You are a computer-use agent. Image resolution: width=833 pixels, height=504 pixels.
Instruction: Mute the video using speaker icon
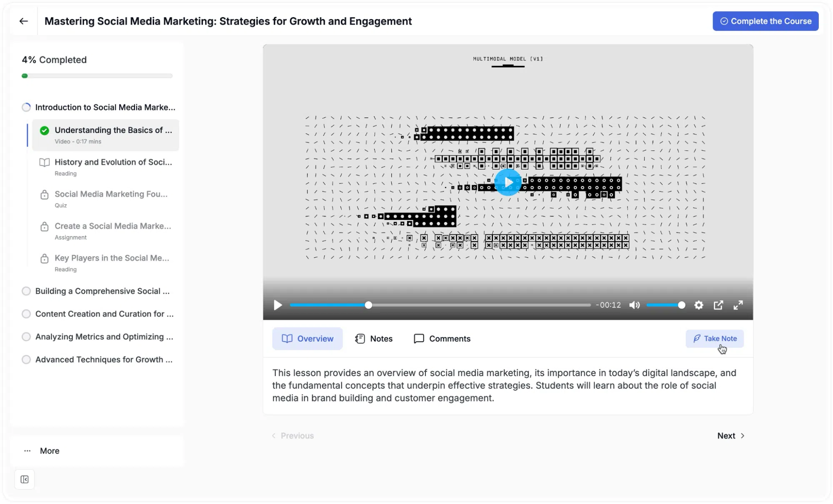(x=634, y=305)
